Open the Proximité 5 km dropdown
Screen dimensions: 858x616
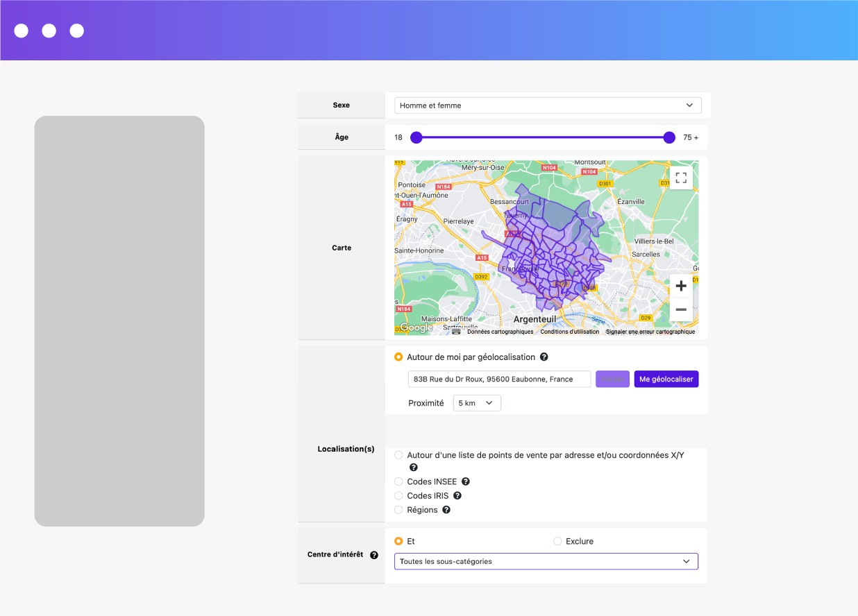point(477,403)
